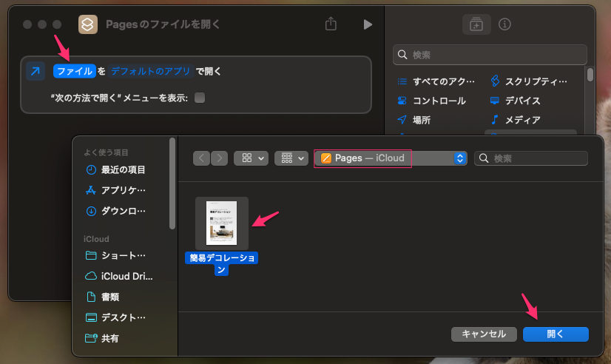The image size is (611, 364).
Task: Click the Share shortcut icon
Action: (x=331, y=24)
